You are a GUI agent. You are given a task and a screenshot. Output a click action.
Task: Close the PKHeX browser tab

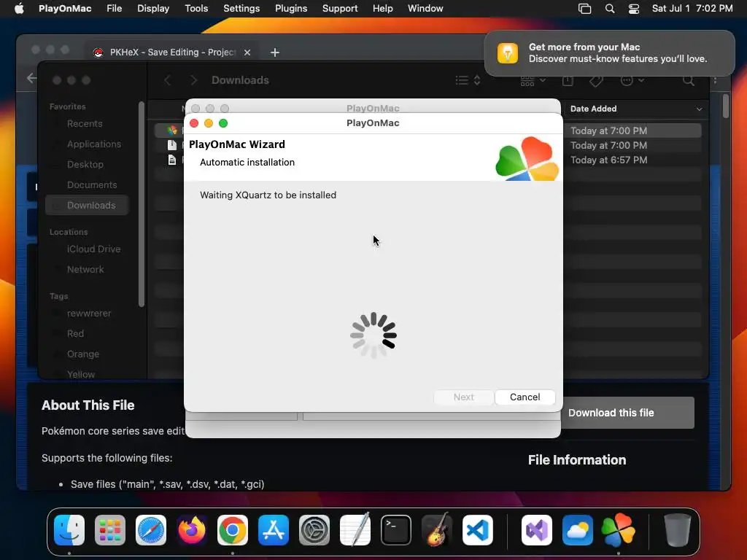pos(247,52)
